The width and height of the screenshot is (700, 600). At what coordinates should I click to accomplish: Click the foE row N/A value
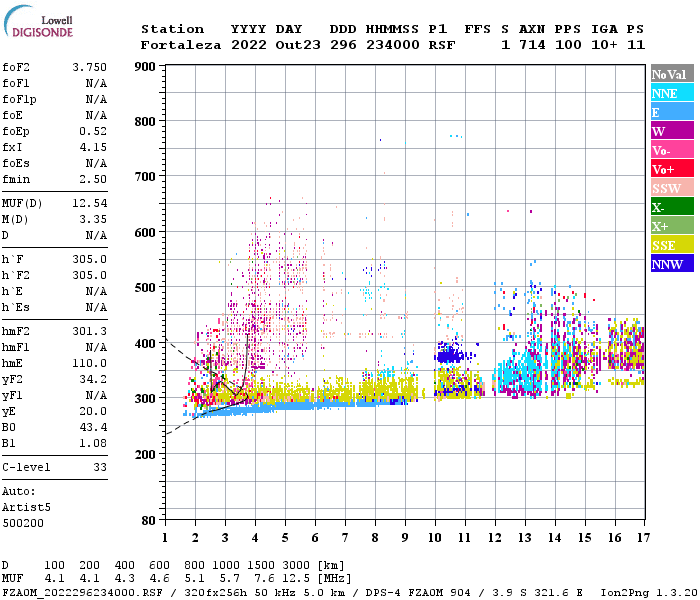96,115
